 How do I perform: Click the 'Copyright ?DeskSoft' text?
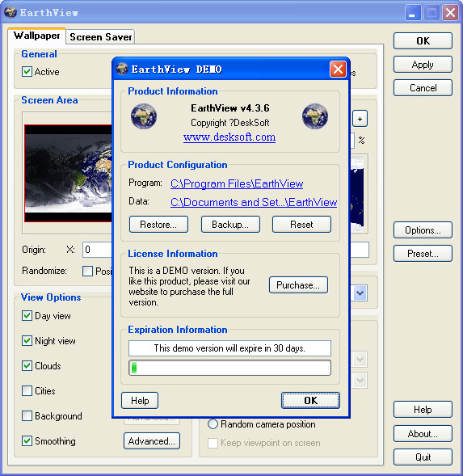[x=229, y=123]
